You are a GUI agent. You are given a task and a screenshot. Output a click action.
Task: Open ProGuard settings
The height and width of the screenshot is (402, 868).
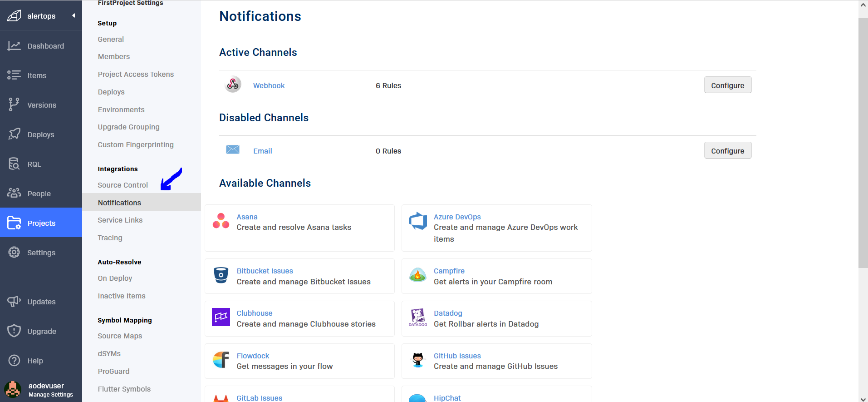point(113,371)
